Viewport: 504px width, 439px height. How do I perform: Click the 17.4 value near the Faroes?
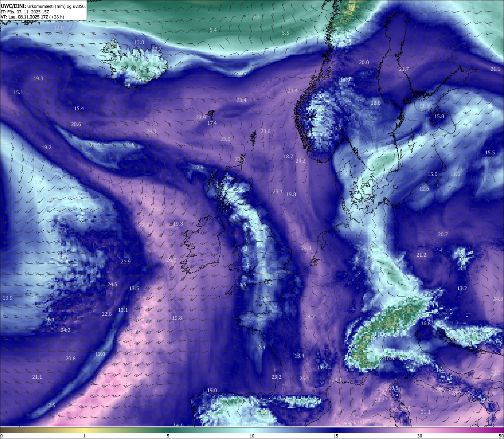click(212, 123)
